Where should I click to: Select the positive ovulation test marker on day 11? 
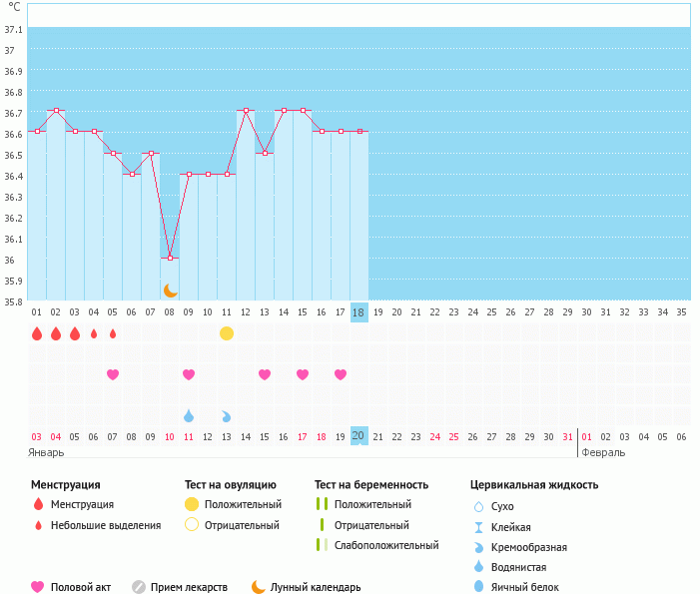227,333
